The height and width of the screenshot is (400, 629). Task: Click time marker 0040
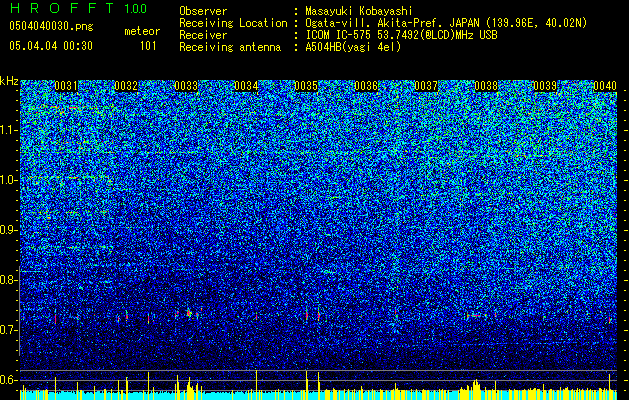point(605,86)
